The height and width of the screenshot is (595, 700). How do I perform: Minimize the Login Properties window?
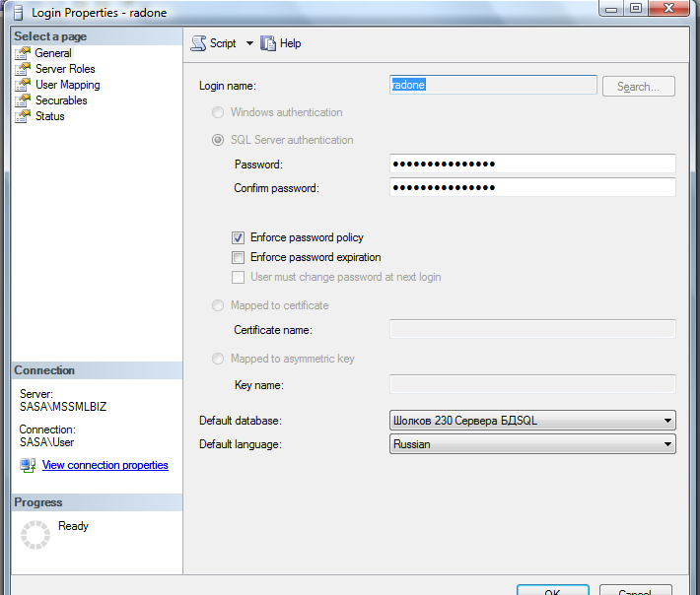[x=611, y=9]
